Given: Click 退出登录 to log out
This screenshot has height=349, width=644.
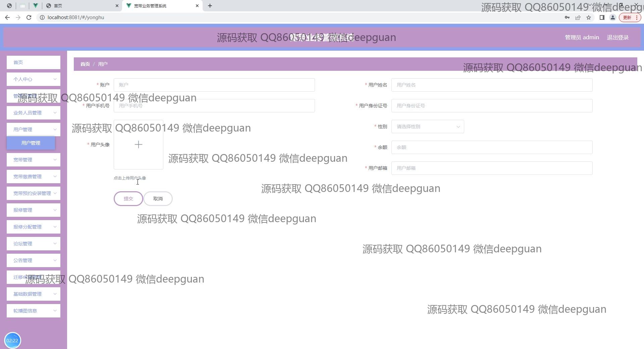Looking at the screenshot, I should pos(618,37).
